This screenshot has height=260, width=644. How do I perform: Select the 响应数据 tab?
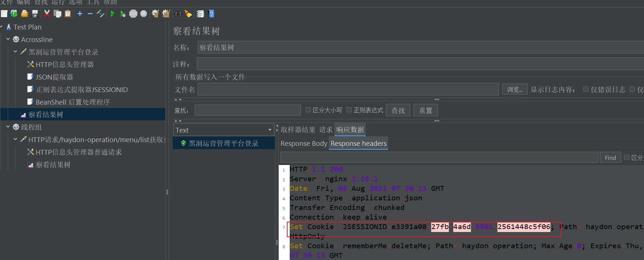coord(350,130)
